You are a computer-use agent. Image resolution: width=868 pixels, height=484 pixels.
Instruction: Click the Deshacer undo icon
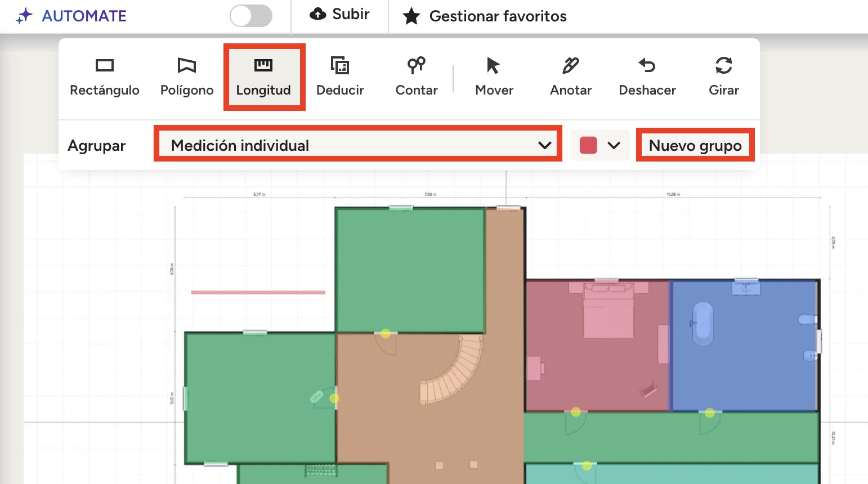point(647,66)
